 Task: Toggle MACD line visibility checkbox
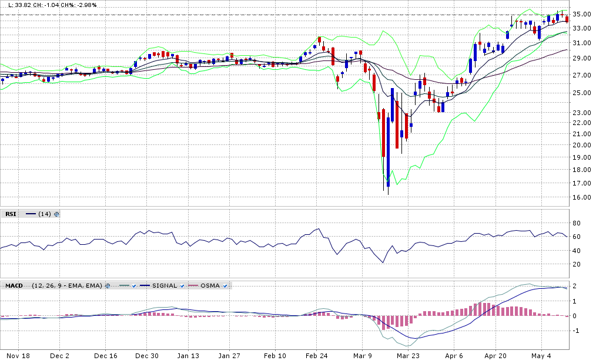tap(134, 286)
